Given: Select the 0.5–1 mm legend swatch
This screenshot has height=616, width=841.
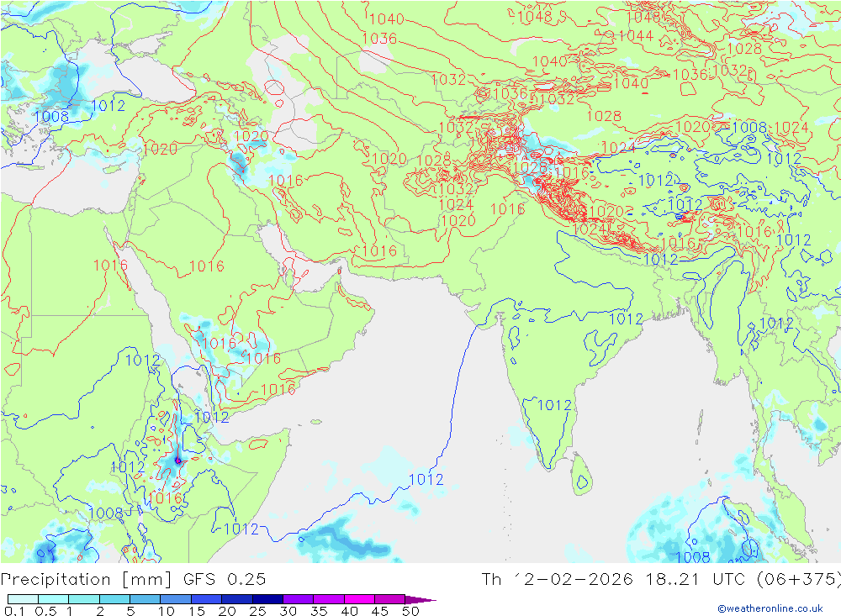Looking at the screenshot, I should tap(53, 599).
